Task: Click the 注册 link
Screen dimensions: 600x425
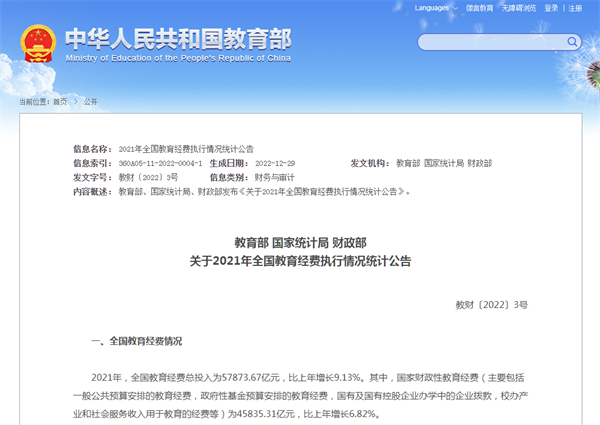Action: pos(575,8)
